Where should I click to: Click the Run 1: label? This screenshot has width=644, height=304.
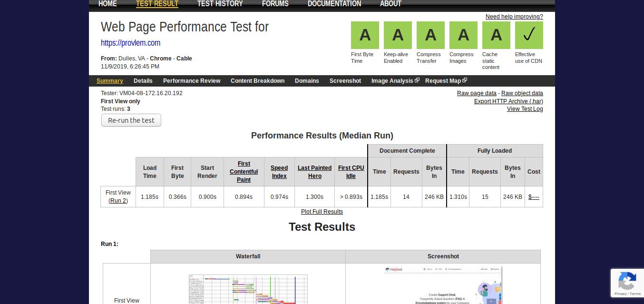pos(109,244)
